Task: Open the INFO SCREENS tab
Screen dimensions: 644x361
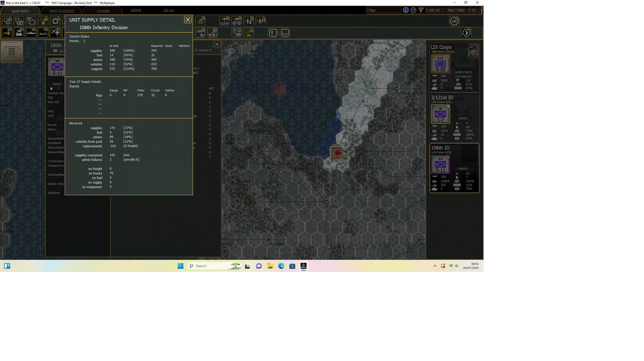Action: point(62,11)
